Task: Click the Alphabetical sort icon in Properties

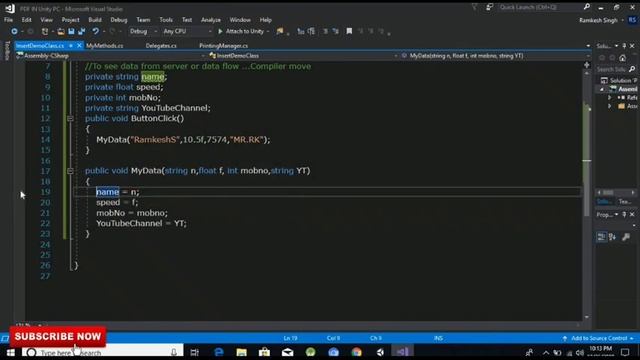Action: [612, 237]
